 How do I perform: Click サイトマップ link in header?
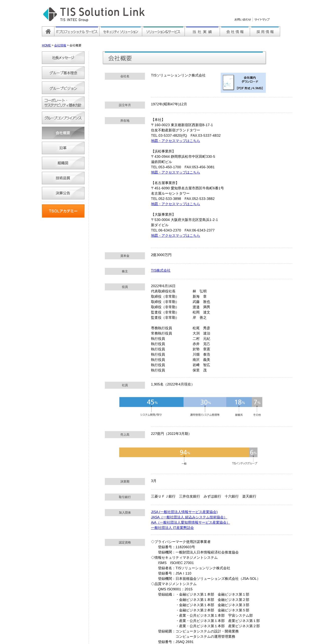262,20
